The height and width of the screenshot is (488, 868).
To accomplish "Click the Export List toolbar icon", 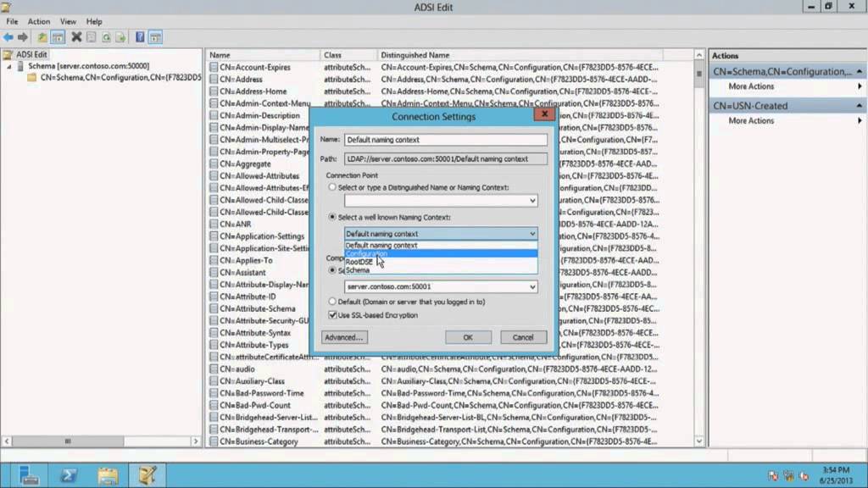I will 120,37.
